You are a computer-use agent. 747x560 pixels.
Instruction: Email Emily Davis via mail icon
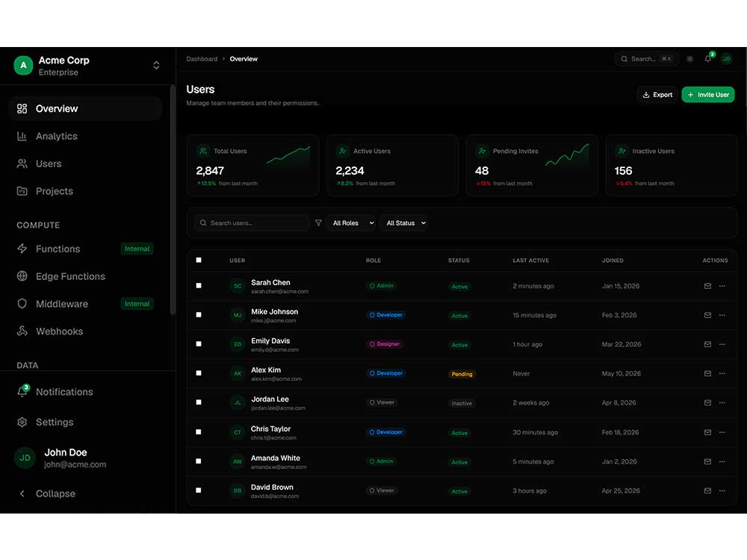707,344
